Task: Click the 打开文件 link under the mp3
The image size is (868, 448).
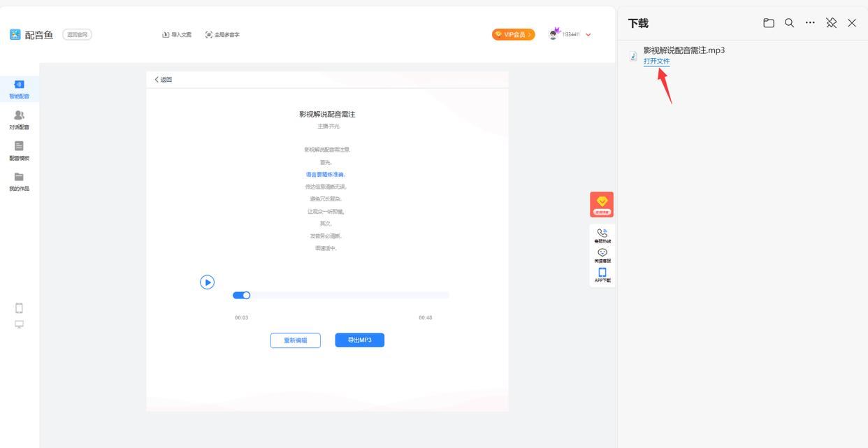Action: pos(656,62)
